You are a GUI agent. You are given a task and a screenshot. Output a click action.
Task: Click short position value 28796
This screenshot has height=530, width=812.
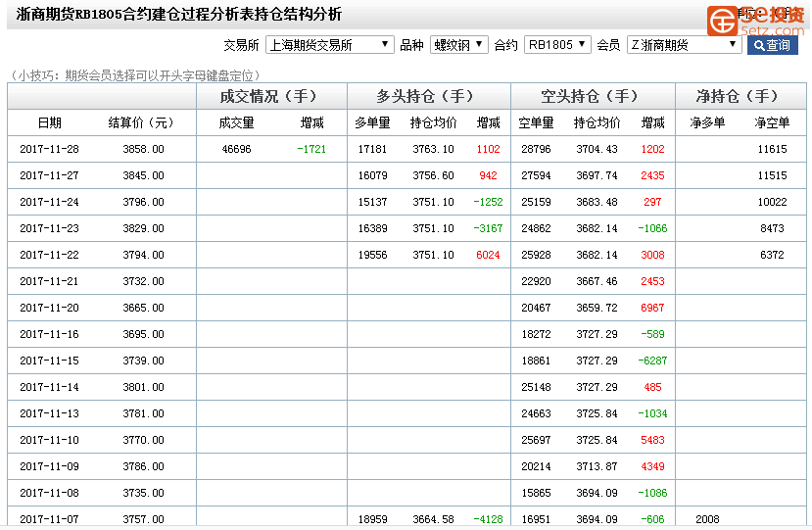click(536, 149)
